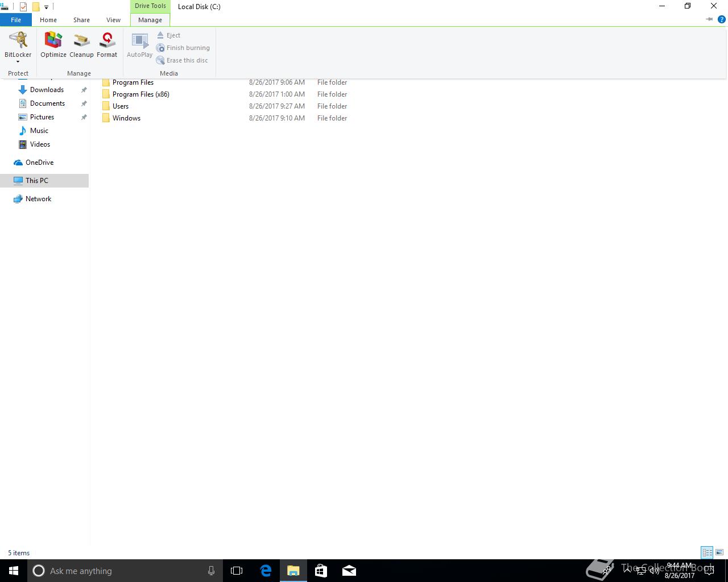
Task: Click the Drive Tools contextual tab header
Action: pyautogui.click(x=150, y=6)
